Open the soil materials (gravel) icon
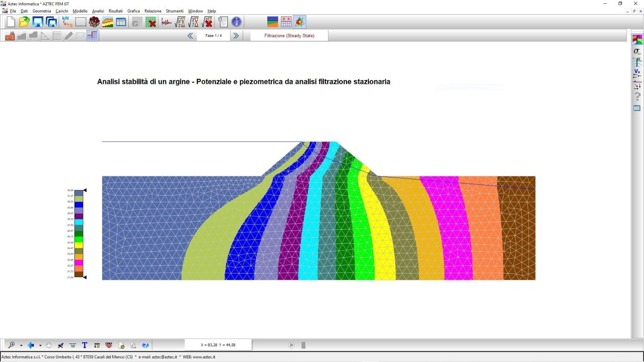 point(94,22)
